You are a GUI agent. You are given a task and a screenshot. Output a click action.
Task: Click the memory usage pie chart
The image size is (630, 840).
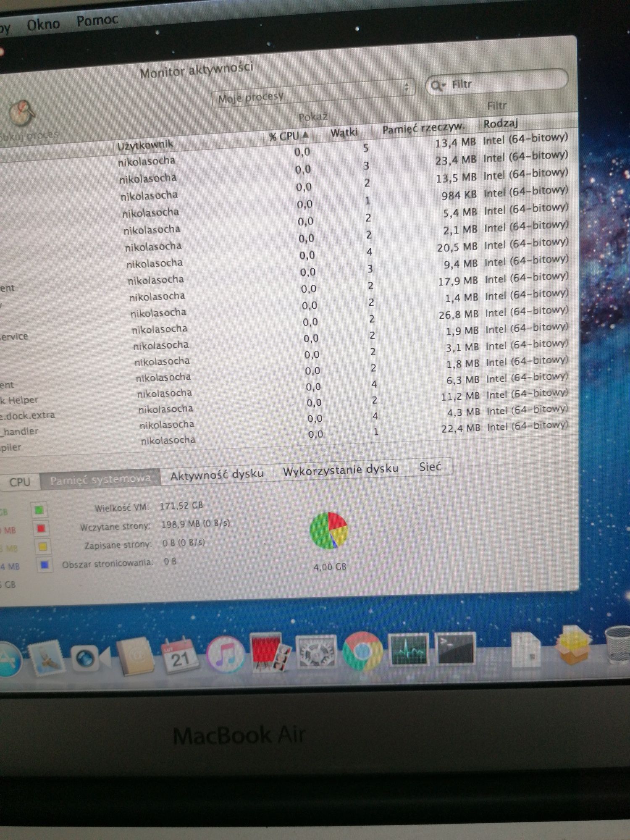pos(329,530)
